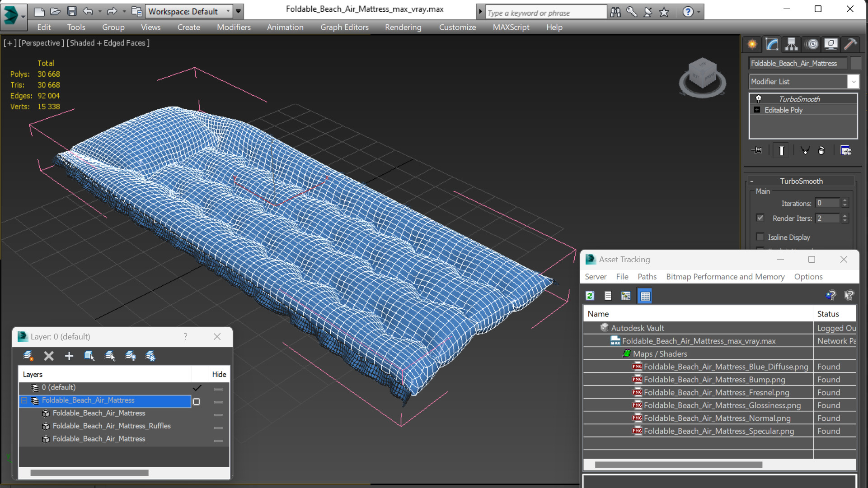The width and height of the screenshot is (868, 488).
Task: Open the Modify command panel tab
Action: click(772, 44)
